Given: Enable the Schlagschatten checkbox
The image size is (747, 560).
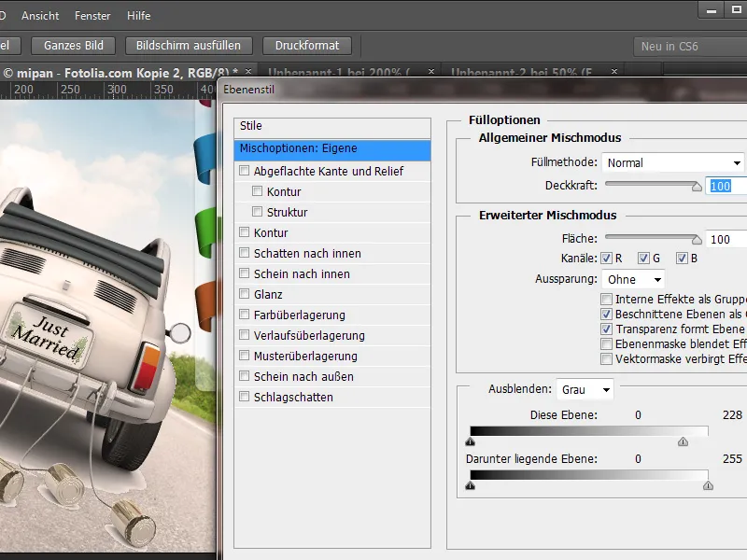Looking at the screenshot, I should (x=244, y=396).
